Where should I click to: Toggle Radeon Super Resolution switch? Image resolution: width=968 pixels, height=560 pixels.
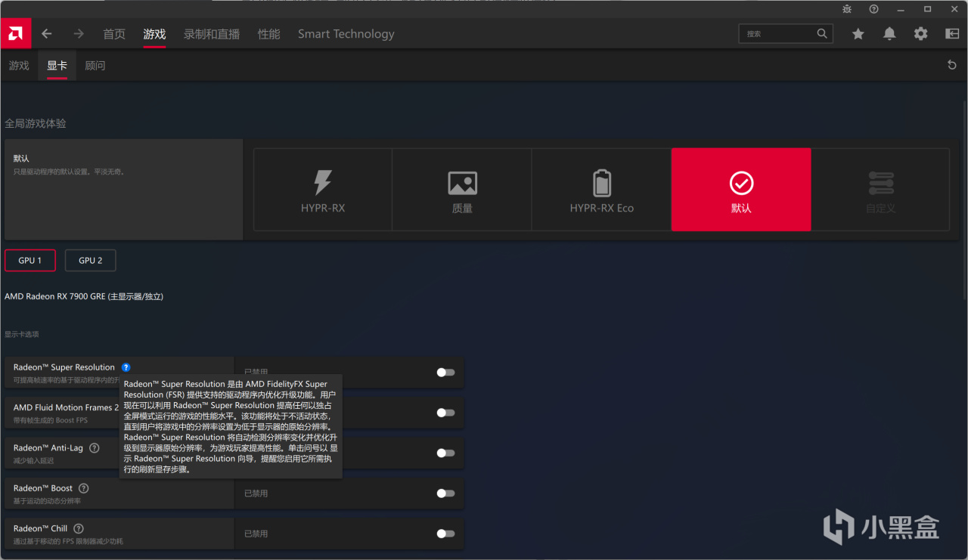click(445, 373)
